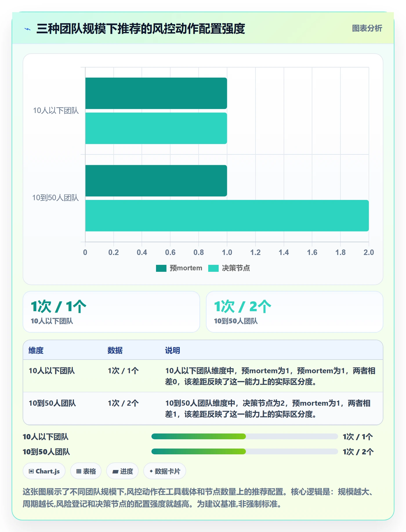
Task: Click the 10人以下团队 progress bar
Action: coord(245,436)
